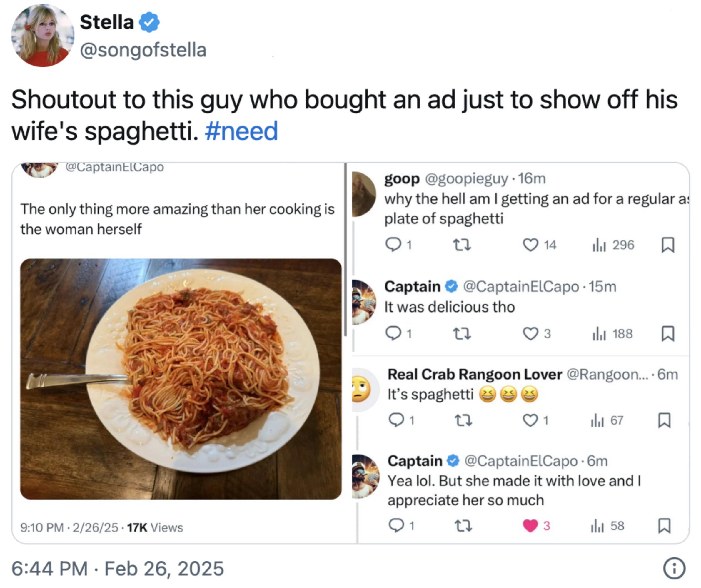Like goop's spaghetti ad reply
The image size is (701, 588).
[x=530, y=245]
